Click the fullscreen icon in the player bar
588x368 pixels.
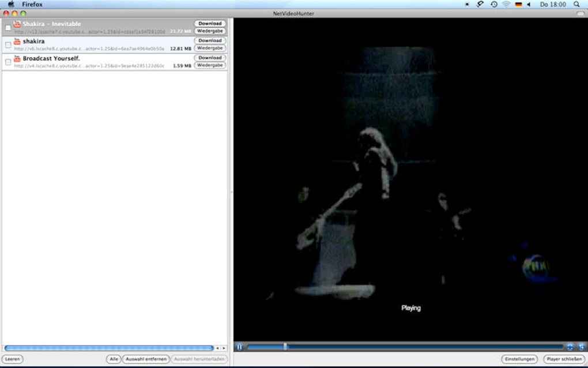click(581, 347)
